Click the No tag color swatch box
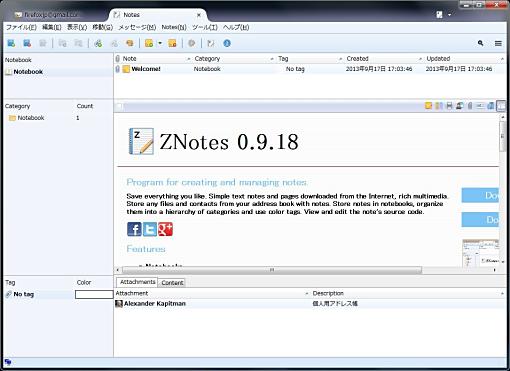This screenshot has width=510, height=371. coord(94,294)
